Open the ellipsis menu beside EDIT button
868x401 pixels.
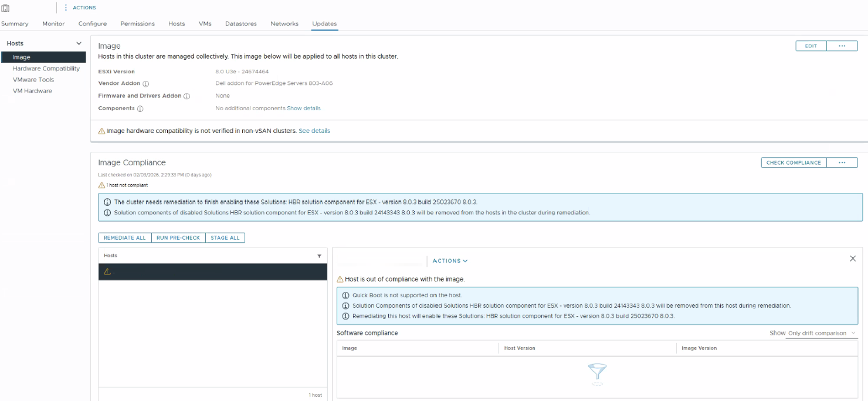tap(842, 46)
